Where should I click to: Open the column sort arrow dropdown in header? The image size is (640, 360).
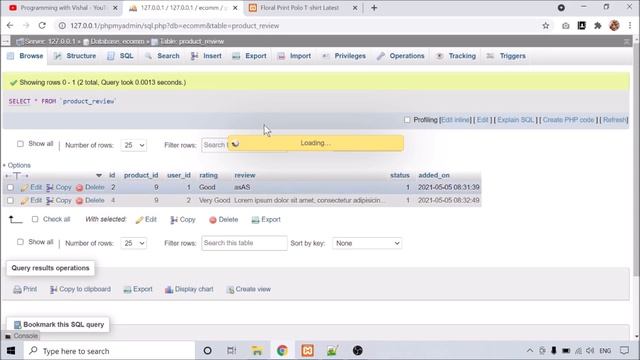tap(98, 176)
